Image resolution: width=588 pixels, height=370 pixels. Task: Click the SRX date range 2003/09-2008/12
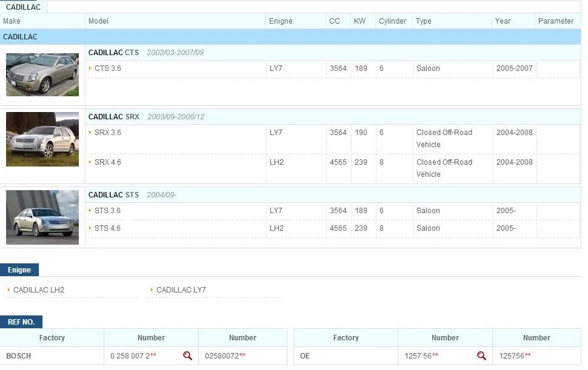tap(176, 116)
